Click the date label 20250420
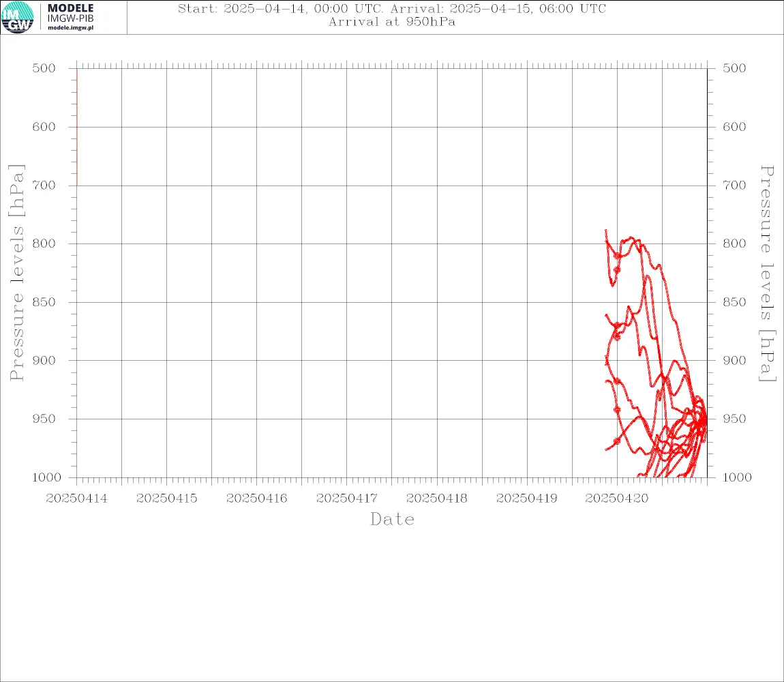Screen dimensions: 784x682 (x=616, y=499)
